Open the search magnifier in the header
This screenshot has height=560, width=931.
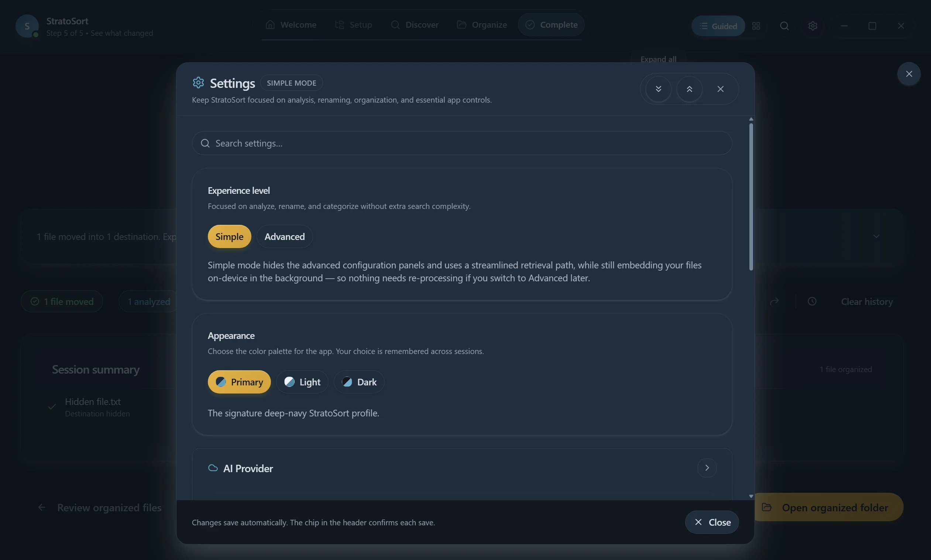[x=784, y=26]
